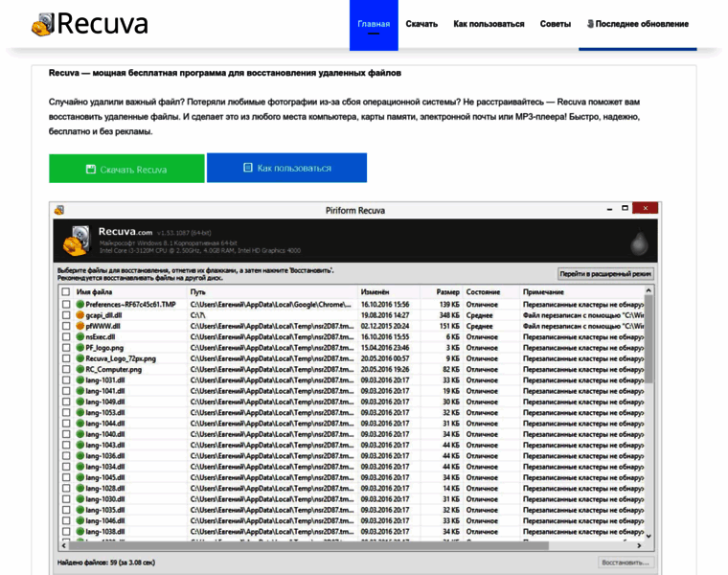Toggle the select-all checkbox in the header row
Viewport: 728px width, 575px height.
pos(66,291)
